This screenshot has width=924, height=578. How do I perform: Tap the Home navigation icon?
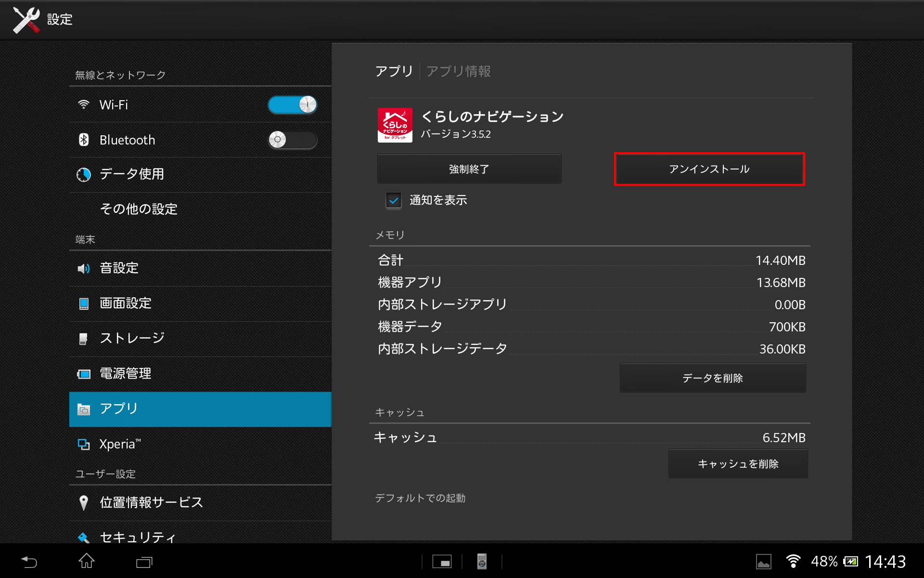(87, 561)
